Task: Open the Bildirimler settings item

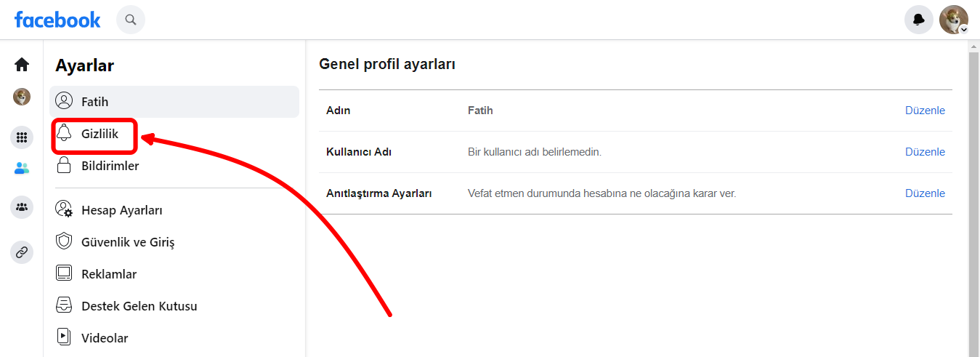Action: coord(174,166)
